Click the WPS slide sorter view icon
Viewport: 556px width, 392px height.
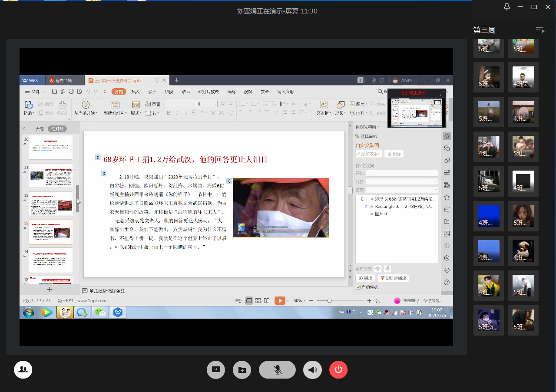point(258,300)
